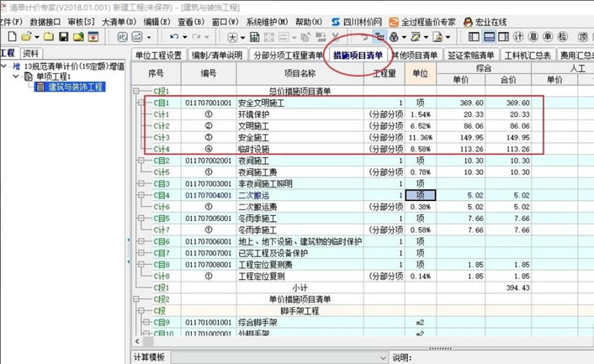Click the 比 compare toolbar icon

pyautogui.click(x=122, y=37)
